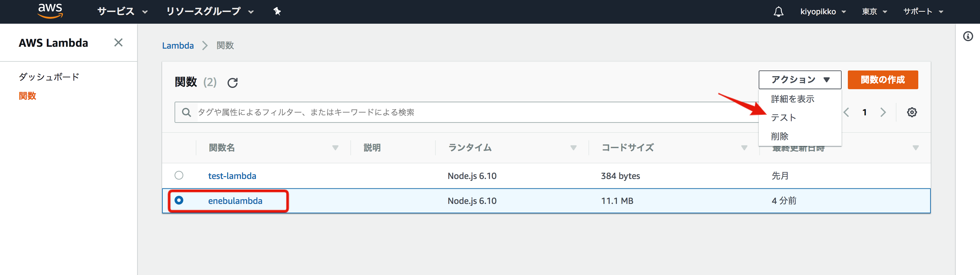Screen dimensions: 980x275
Task: Open the 東京 region selector
Action: (874, 12)
